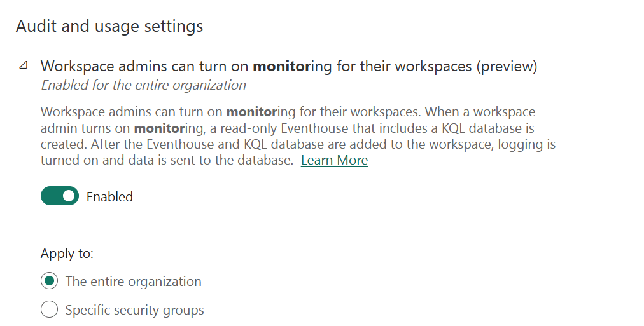Click the text label The entire organization
This screenshot has width=644, height=326.
click(x=133, y=282)
